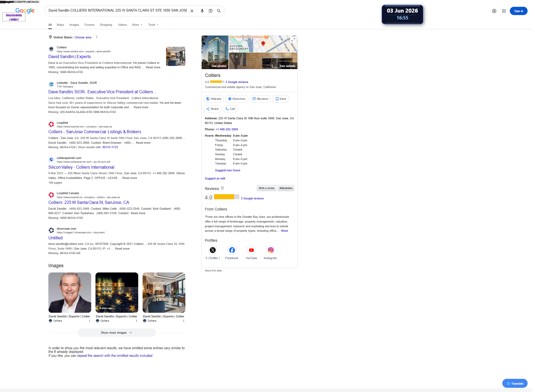Viewport: 535px width, 392px height.
Task: Click Suggest new hours link
Action: [x=228, y=171]
